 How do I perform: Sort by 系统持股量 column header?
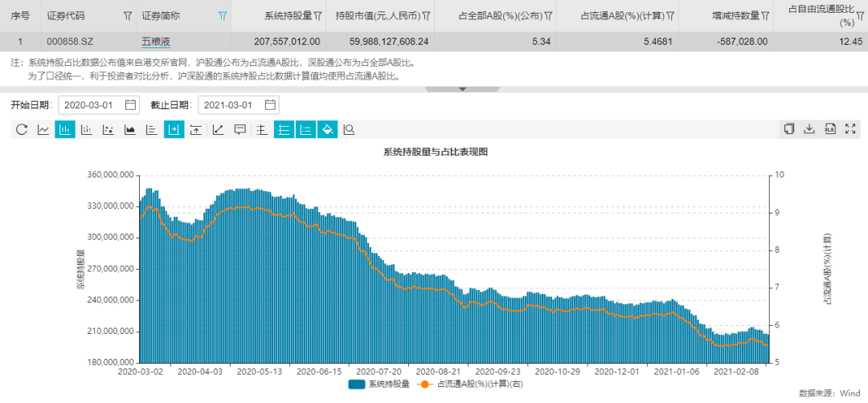pos(289,16)
